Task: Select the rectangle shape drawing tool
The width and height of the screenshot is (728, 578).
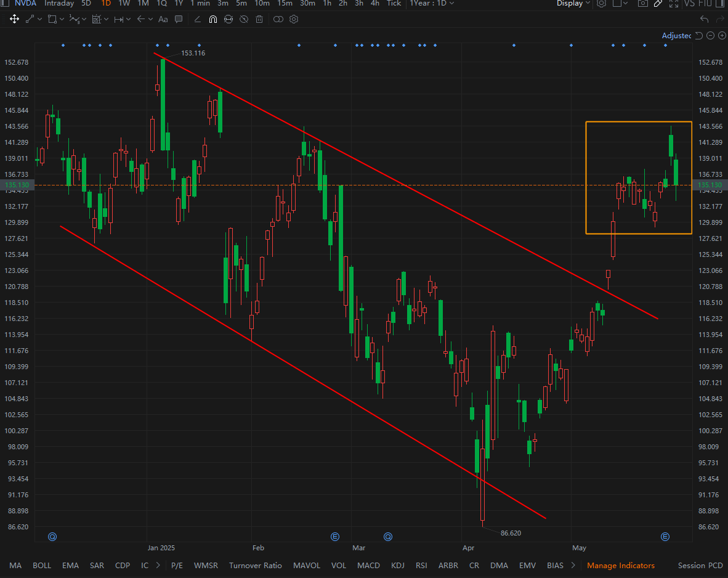Action: pyautogui.click(x=52, y=19)
